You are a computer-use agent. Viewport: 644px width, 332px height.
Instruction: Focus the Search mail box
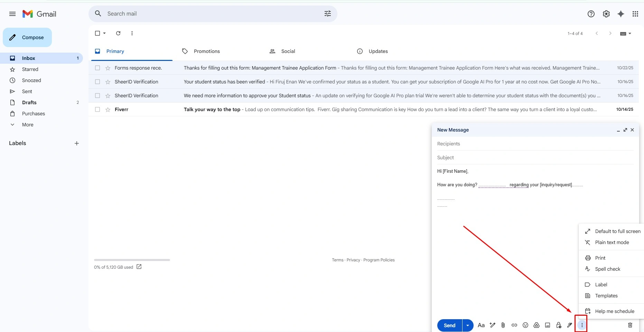click(213, 14)
